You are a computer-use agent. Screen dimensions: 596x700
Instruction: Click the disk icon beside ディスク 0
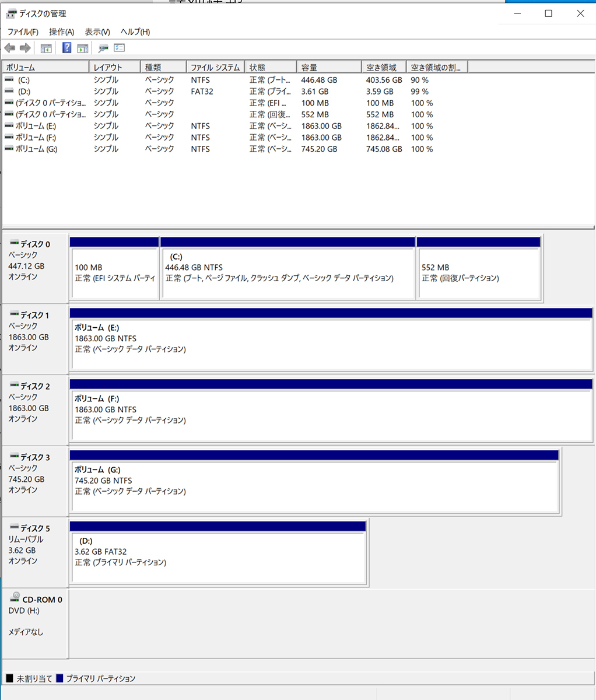[14, 243]
